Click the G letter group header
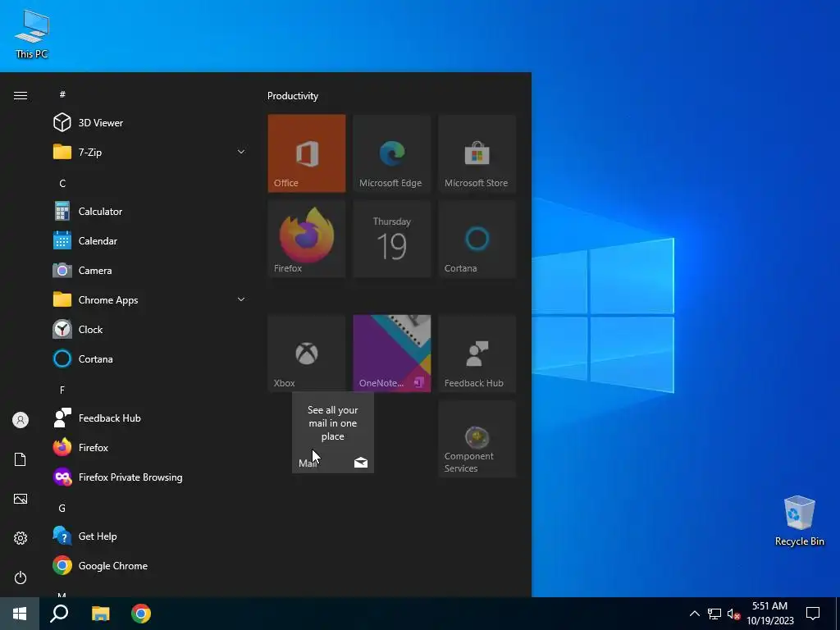The width and height of the screenshot is (840, 630). [x=62, y=508]
